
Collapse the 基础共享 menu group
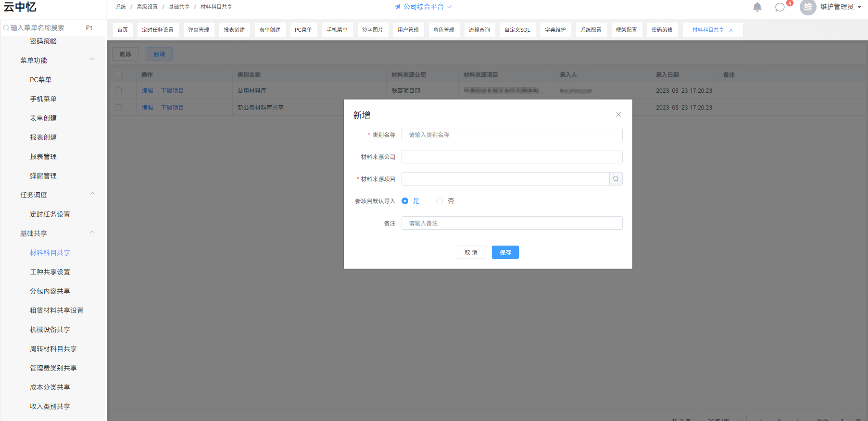92,233
